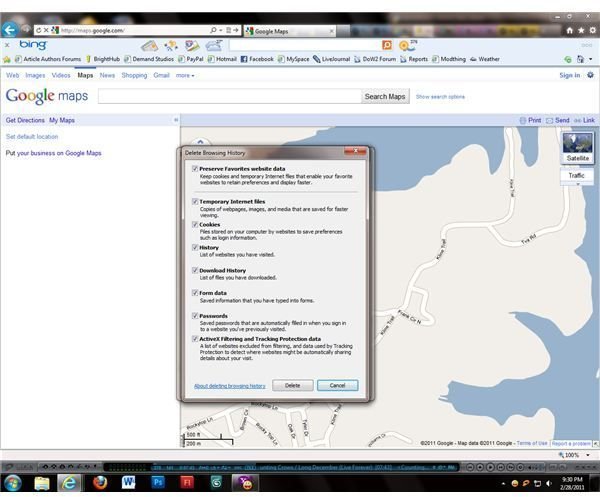Click the orange Bing search button
Viewport: 600px width, 497px height.
click(x=387, y=45)
